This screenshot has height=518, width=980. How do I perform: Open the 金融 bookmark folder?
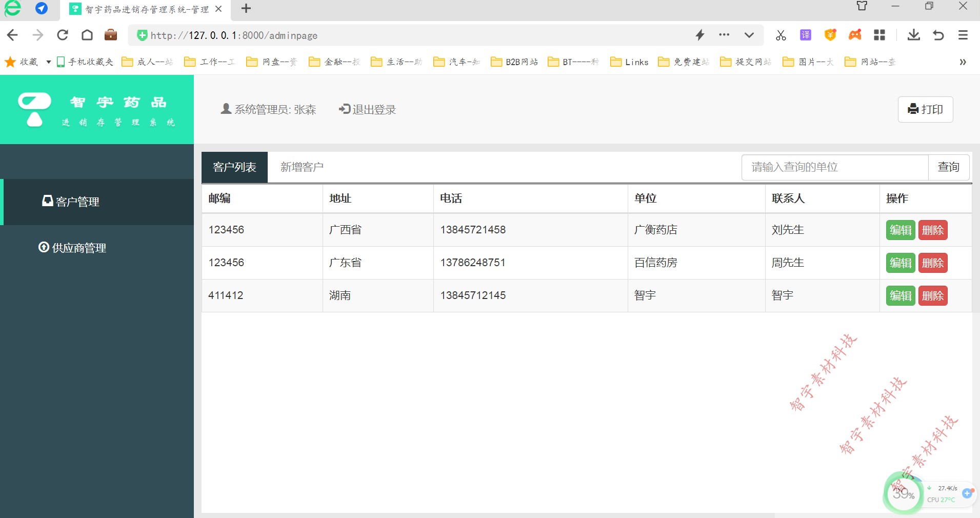334,62
